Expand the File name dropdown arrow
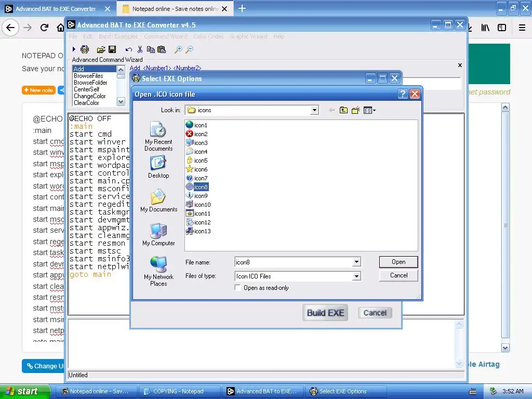 click(x=356, y=262)
